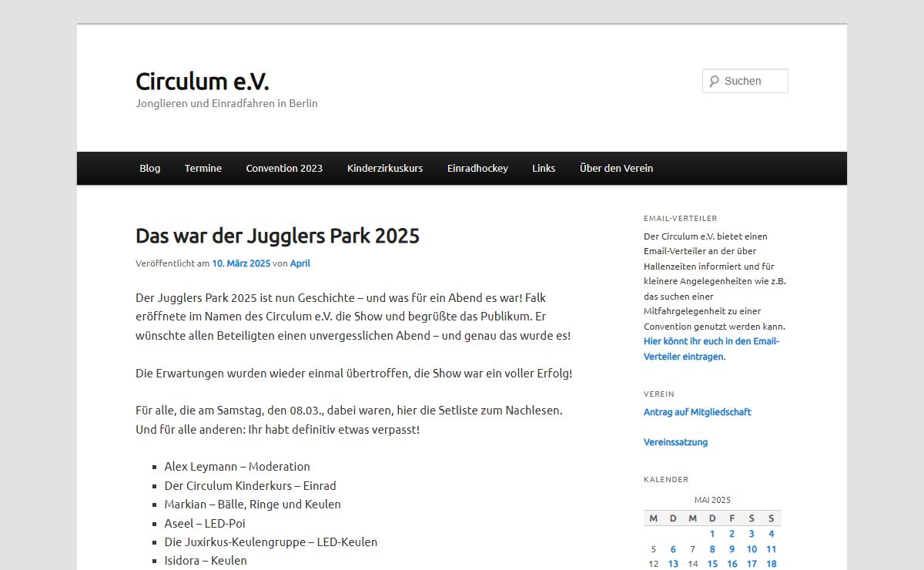Select calendar day 8
This screenshot has width=924, height=570.
tap(712, 549)
